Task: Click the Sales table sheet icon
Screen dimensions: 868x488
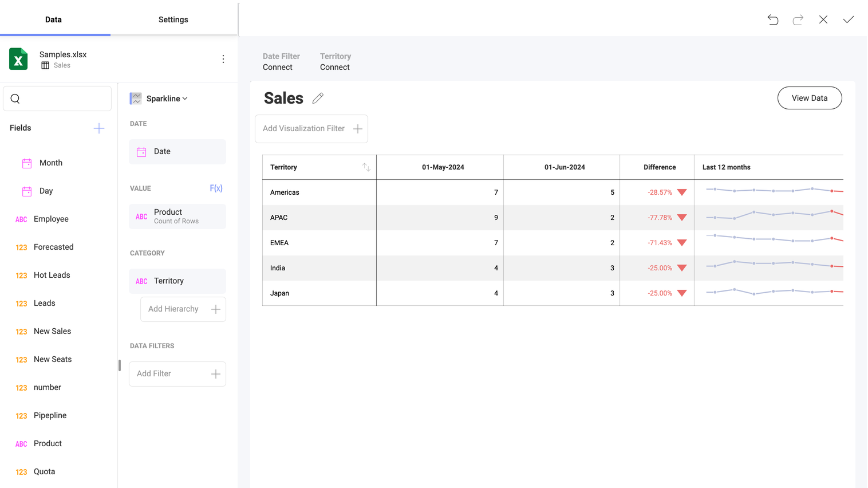Action: (45, 65)
